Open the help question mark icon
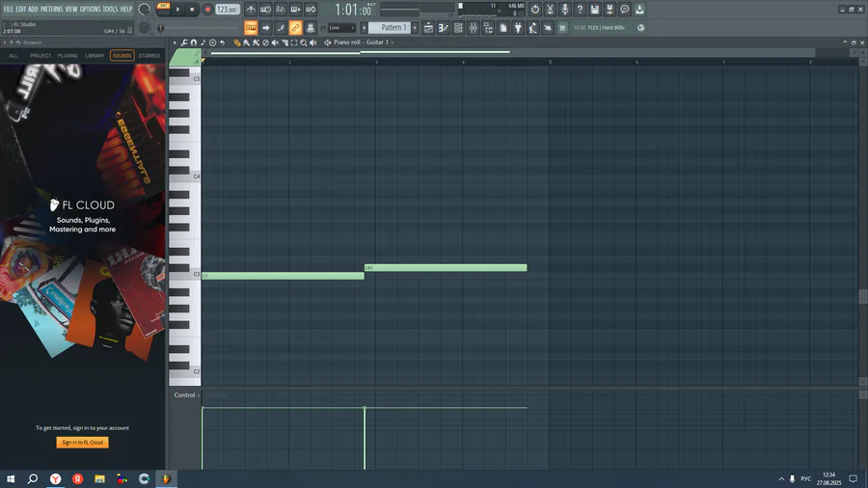The image size is (868, 488). tap(580, 10)
